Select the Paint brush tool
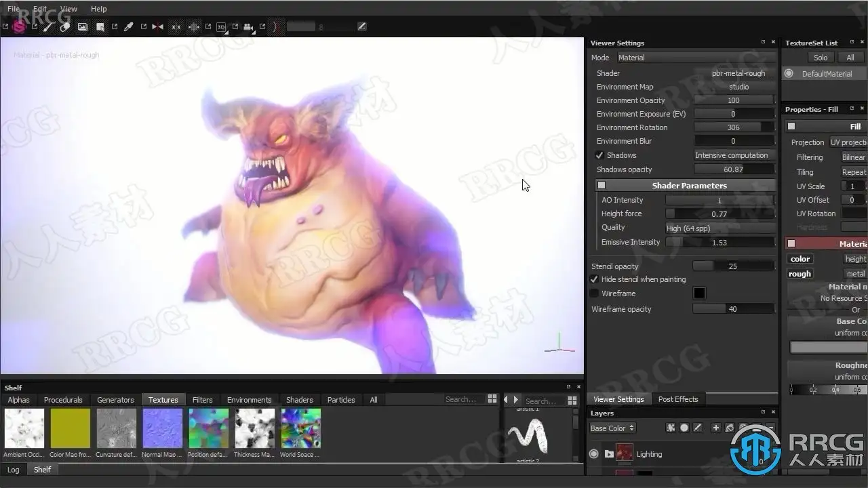The image size is (868, 488). [x=47, y=27]
